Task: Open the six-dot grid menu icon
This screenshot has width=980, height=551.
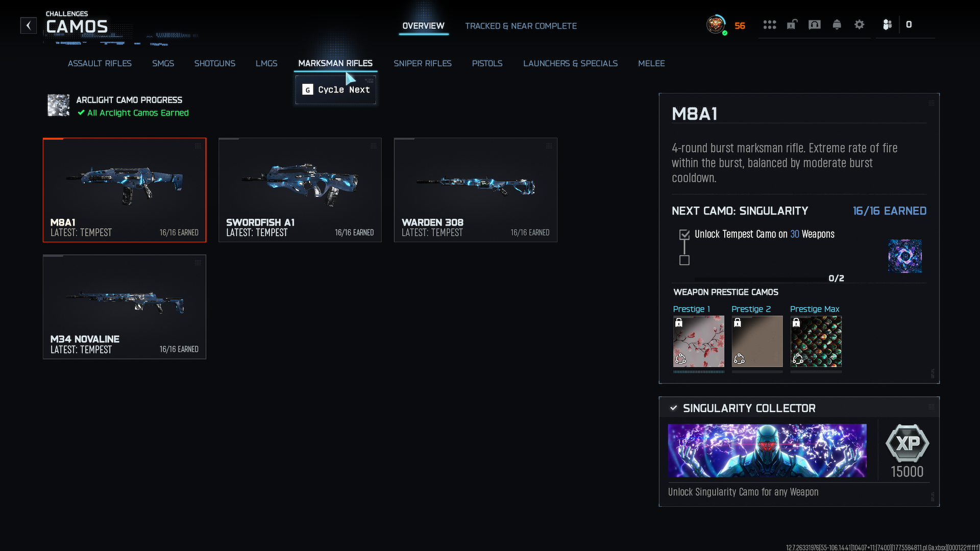Action: coord(769,24)
